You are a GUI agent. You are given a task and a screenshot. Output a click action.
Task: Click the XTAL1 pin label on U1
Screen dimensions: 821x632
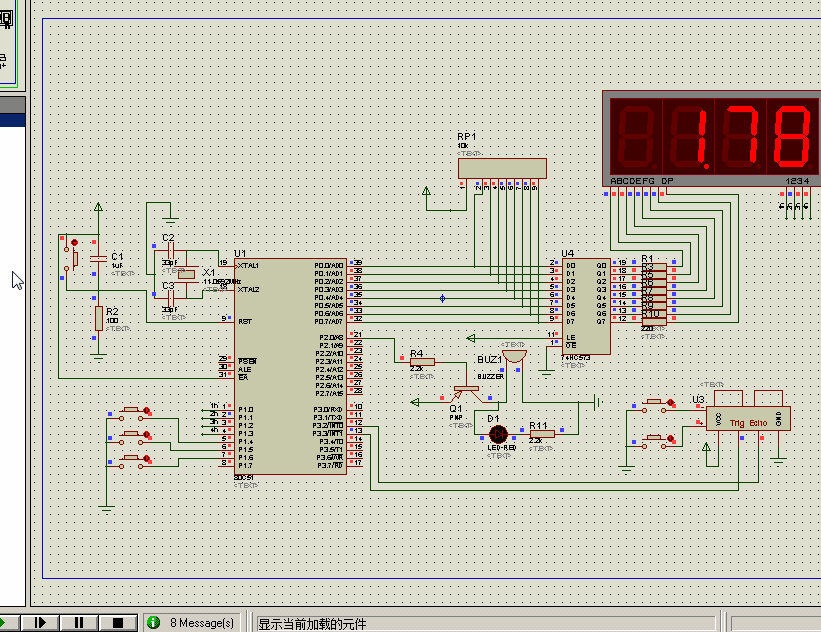pos(248,266)
